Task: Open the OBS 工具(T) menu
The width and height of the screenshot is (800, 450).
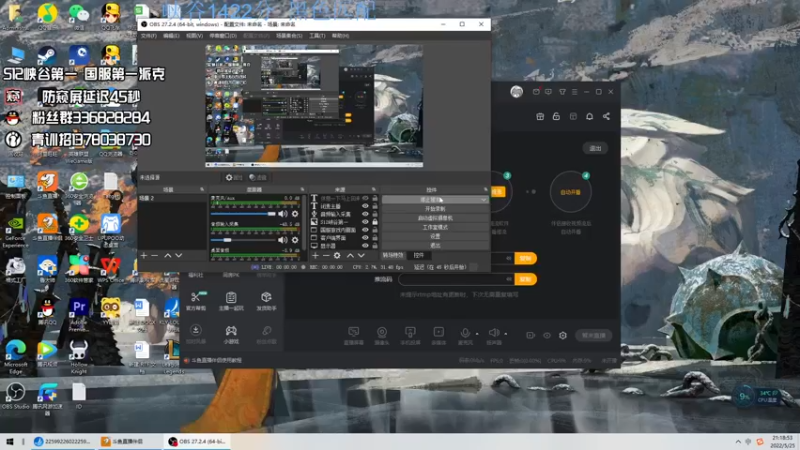Action: [x=317, y=36]
